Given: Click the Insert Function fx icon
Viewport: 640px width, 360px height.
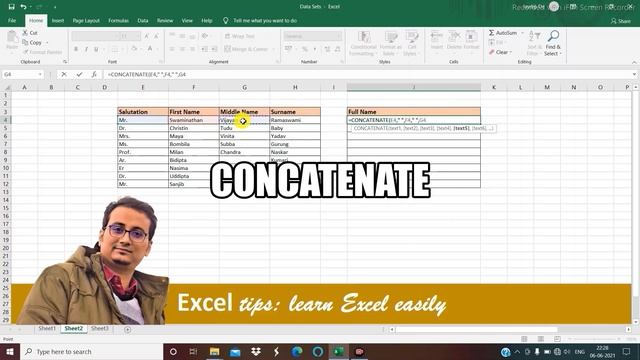Looking at the screenshot, I should 94,74.
